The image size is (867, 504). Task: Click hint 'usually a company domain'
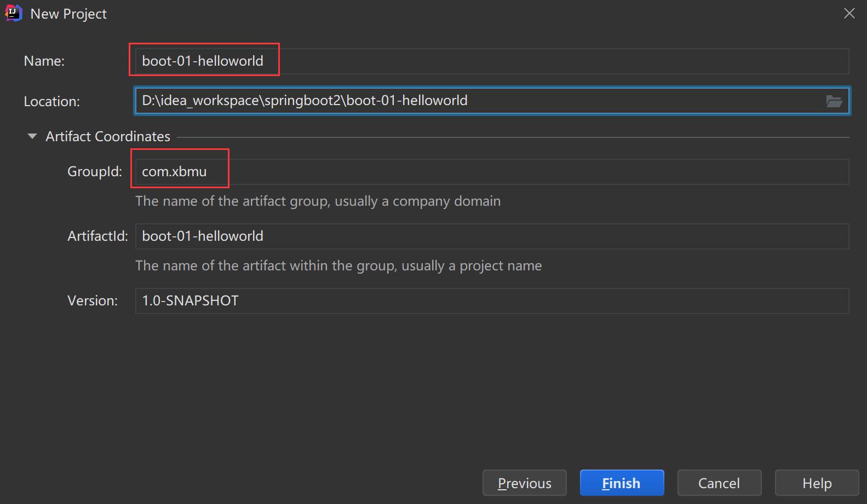coord(417,201)
